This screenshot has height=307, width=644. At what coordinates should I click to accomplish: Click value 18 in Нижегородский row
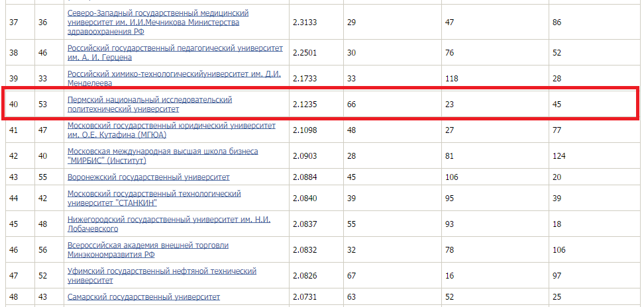[x=557, y=224]
